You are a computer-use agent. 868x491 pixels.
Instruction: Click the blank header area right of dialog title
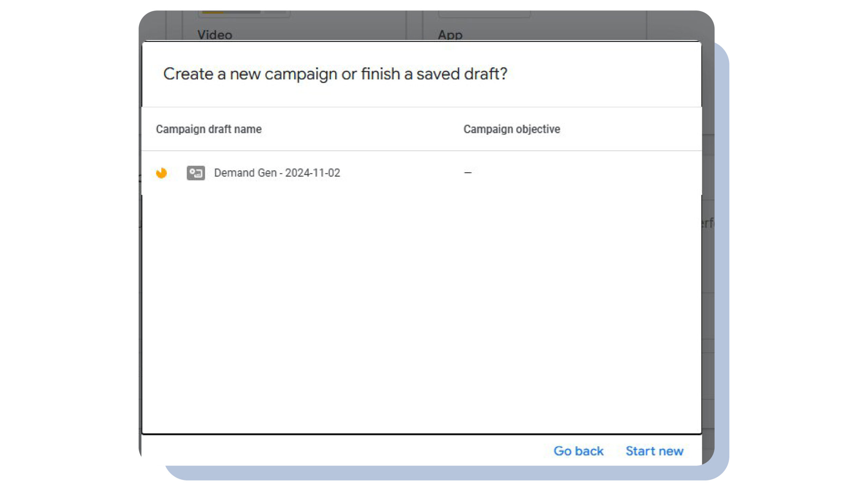pos(604,74)
